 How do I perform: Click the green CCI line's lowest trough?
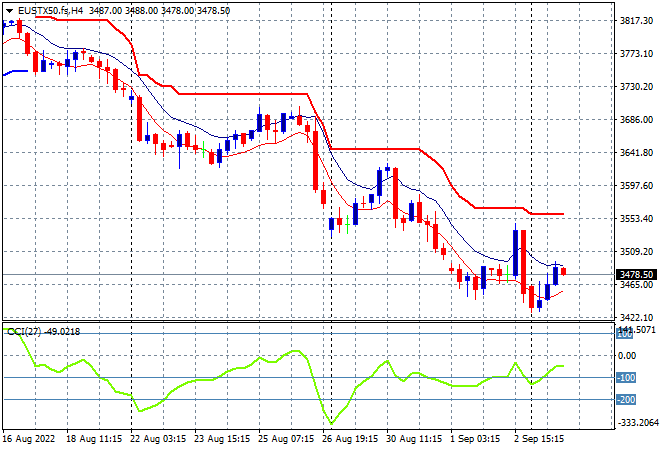click(x=332, y=423)
